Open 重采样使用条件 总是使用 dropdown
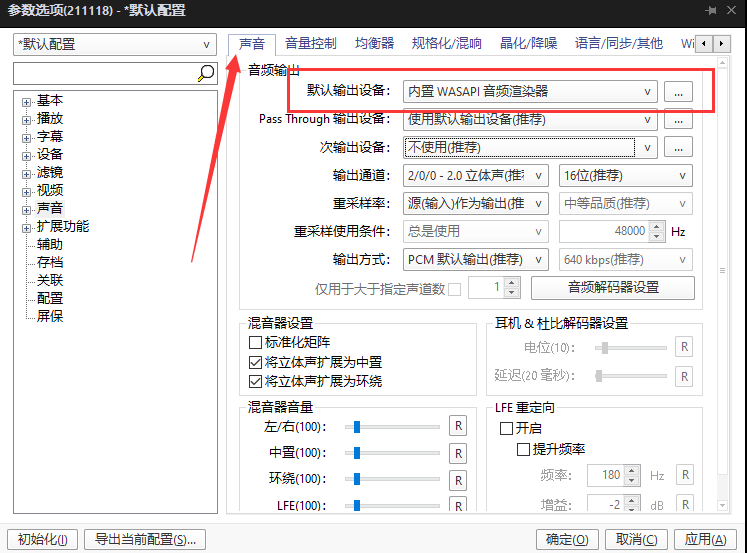 click(x=475, y=231)
